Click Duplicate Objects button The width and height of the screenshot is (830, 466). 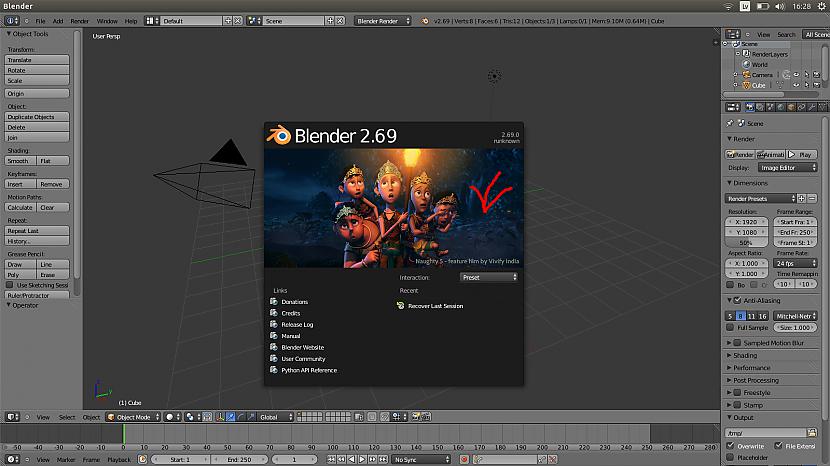pos(37,116)
